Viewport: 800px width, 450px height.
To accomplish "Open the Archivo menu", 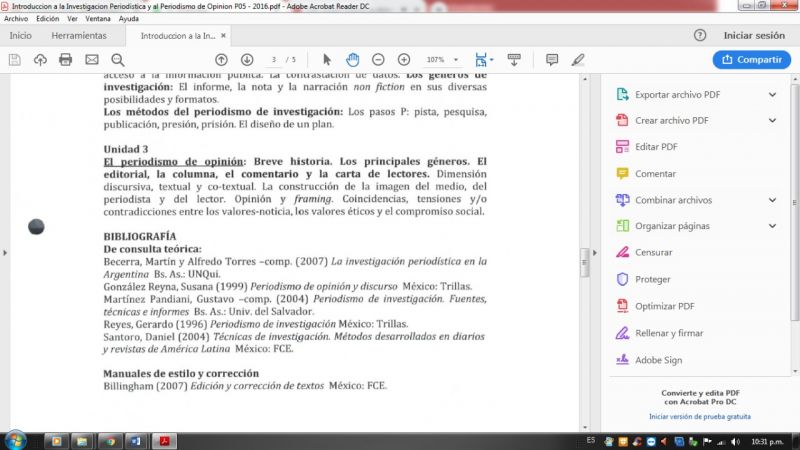I will [16, 18].
